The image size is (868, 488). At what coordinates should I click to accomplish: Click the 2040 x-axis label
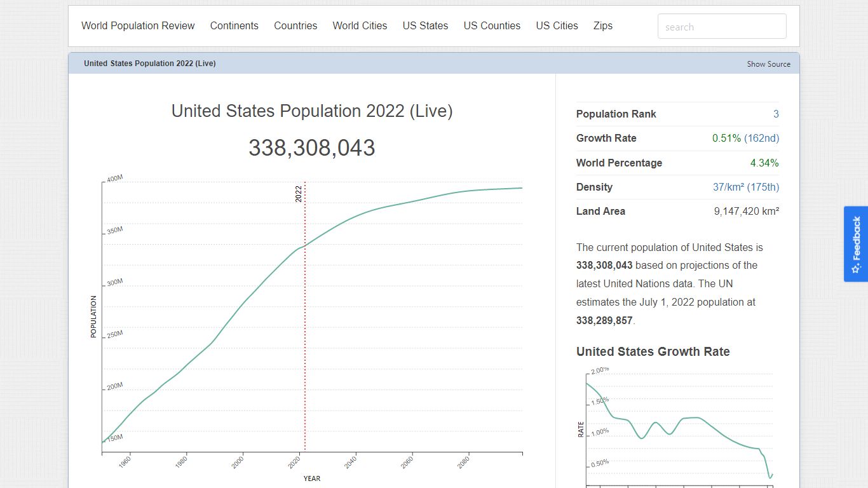350,462
